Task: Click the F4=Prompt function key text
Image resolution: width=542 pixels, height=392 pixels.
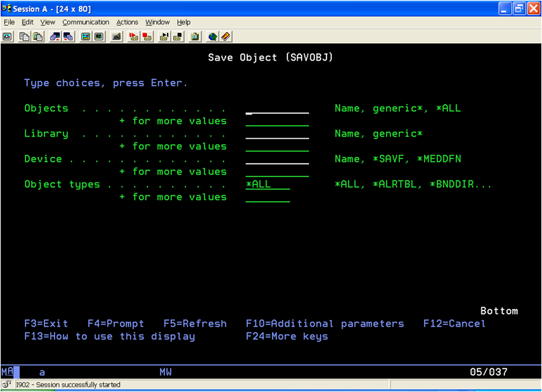Action: tap(115, 323)
